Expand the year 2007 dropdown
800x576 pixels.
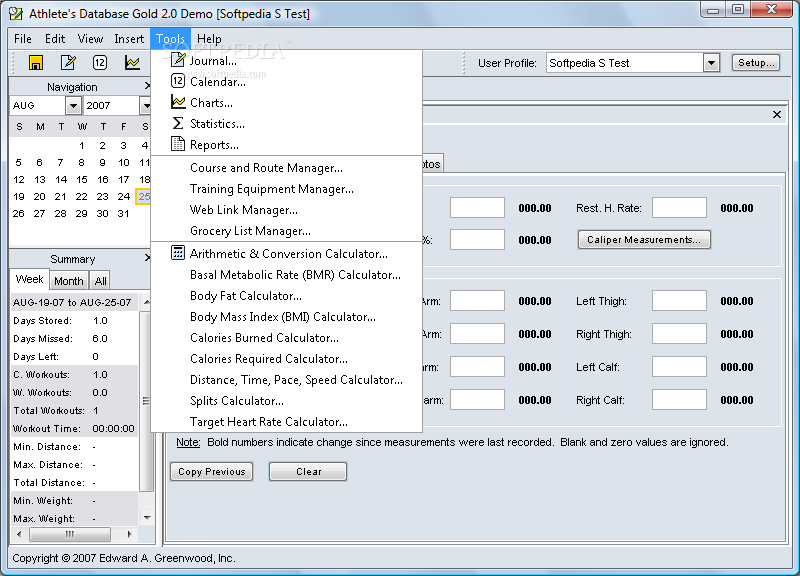point(146,106)
